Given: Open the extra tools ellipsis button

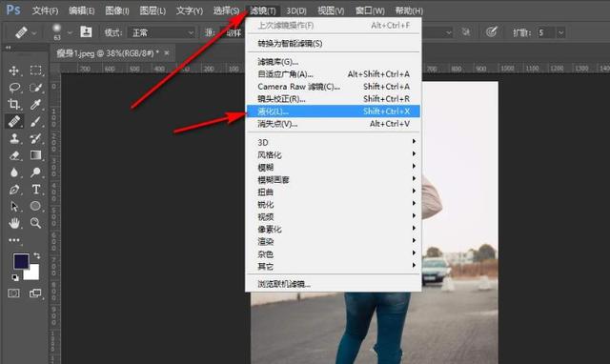Looking at the screenshot, I should click(x=14, y=240).
